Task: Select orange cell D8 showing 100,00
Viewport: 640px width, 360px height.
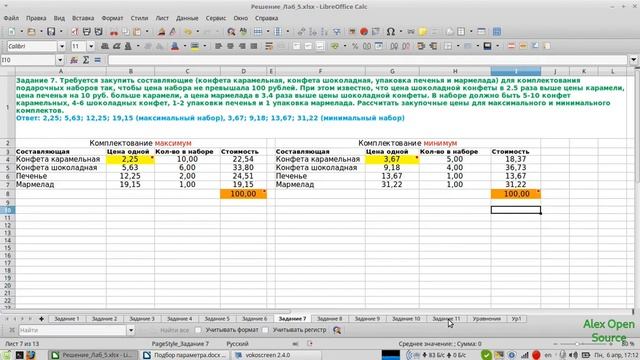Action: 244,194
